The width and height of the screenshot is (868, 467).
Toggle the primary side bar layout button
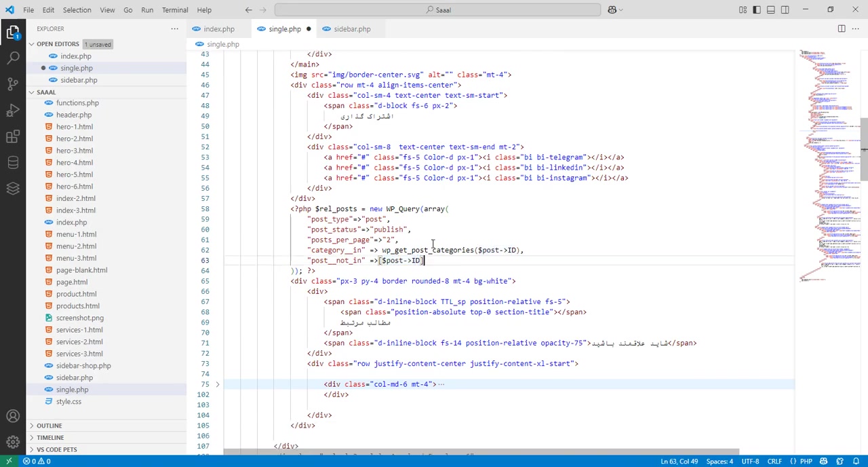click(757, 10)
